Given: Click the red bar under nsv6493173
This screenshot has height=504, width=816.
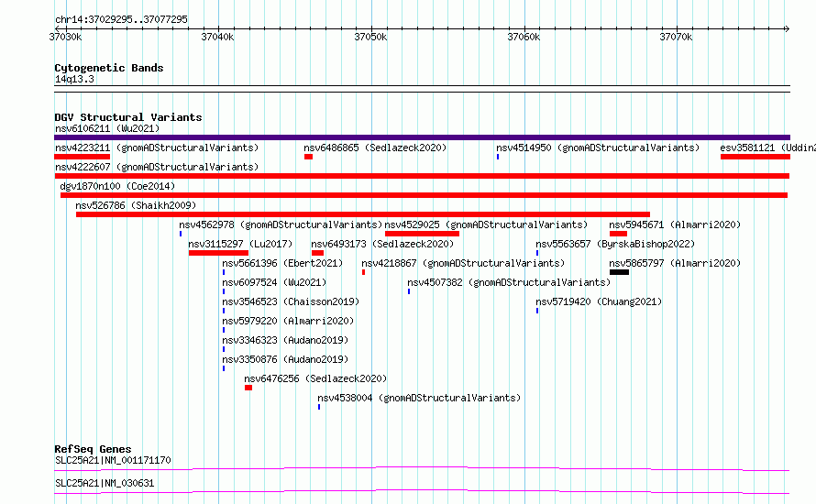Looking at the screenshot, I should (317, 253).
